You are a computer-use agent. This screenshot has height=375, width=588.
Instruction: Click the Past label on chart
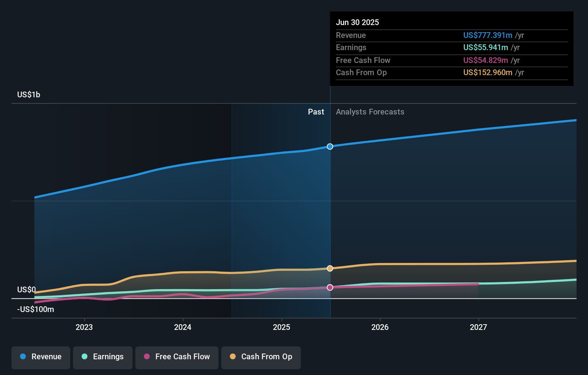316,112
